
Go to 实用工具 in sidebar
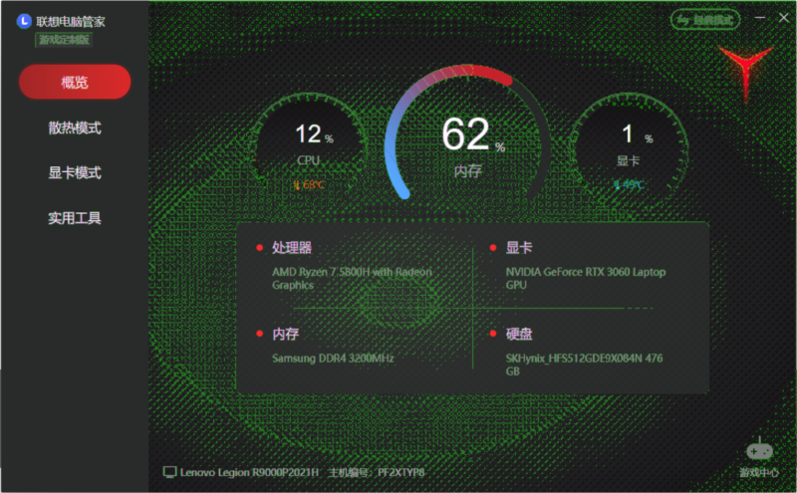click(75, 218)
